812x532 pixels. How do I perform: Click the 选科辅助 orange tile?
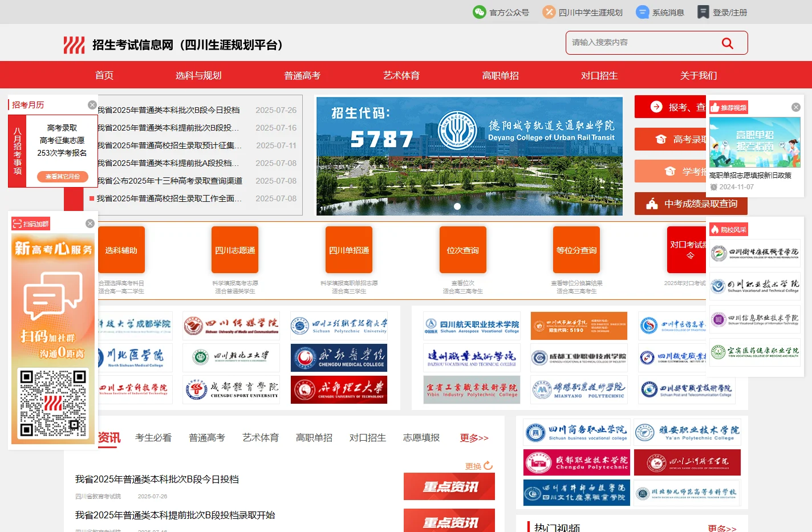tap(121, 250)
